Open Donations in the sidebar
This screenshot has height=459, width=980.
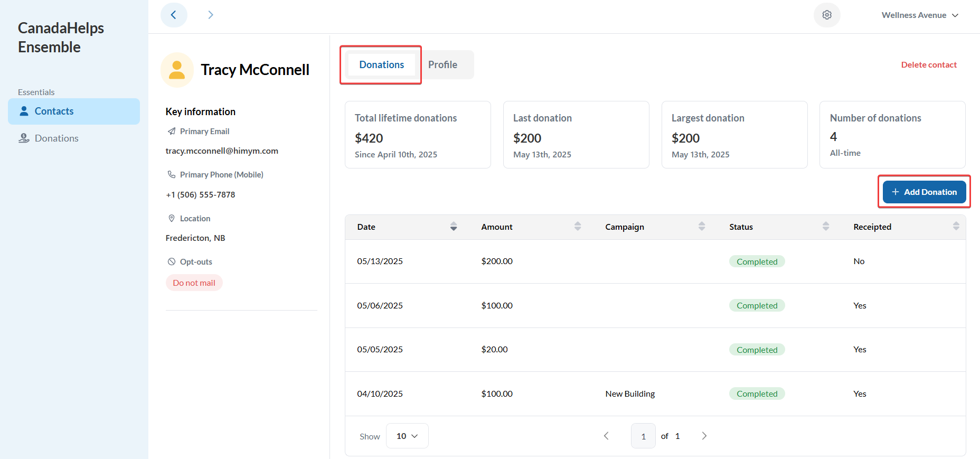pos(56,138)
